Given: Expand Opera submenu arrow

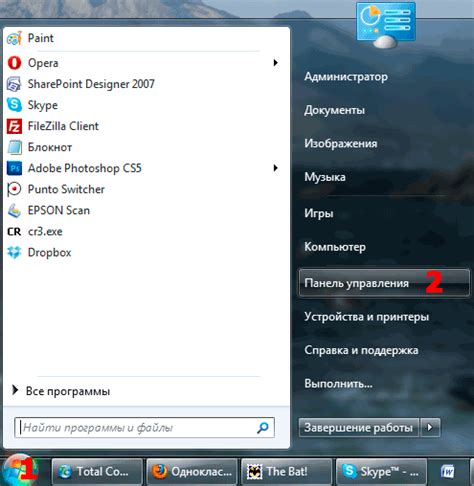Looking at the screenshot, I should 275,63.
